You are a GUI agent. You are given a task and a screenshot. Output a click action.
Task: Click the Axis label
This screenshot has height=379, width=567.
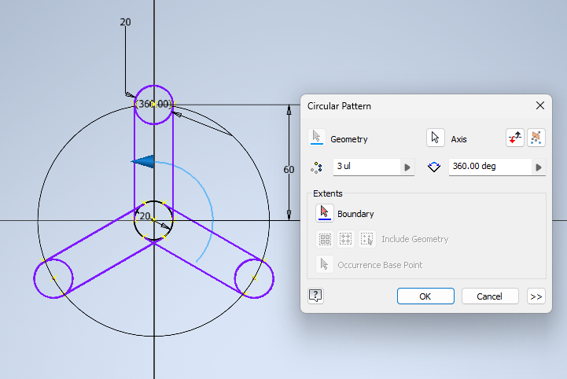[x=459, y=139]
